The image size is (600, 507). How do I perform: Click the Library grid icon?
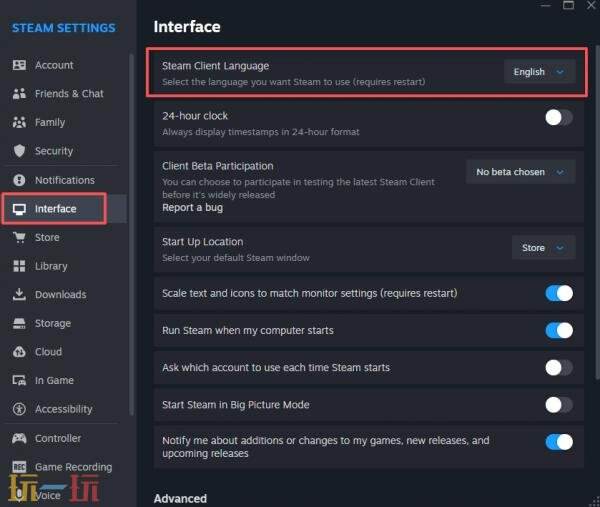tap(19, 266)
